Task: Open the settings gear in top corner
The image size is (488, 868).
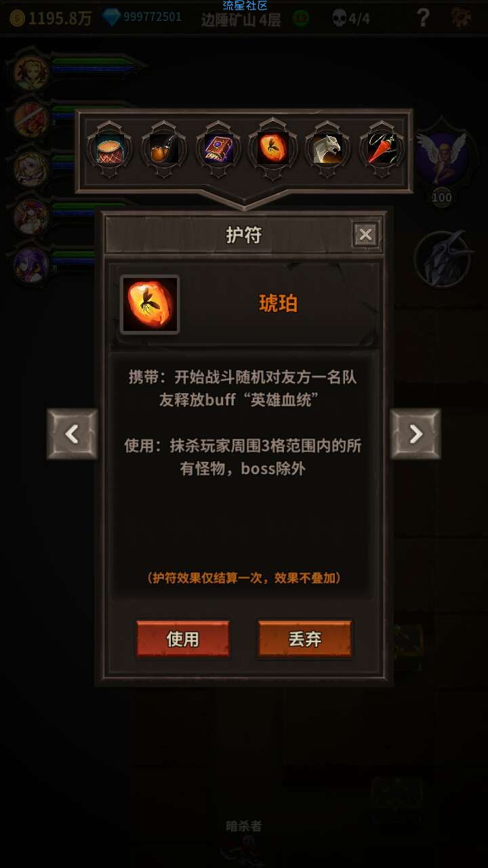Action: [x=462, y=18]
